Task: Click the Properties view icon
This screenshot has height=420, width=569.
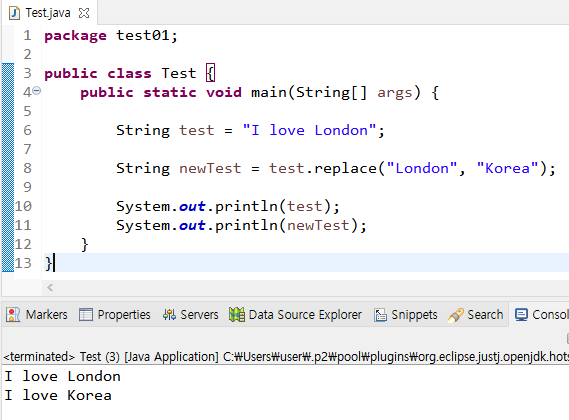Action: (86, 315)
